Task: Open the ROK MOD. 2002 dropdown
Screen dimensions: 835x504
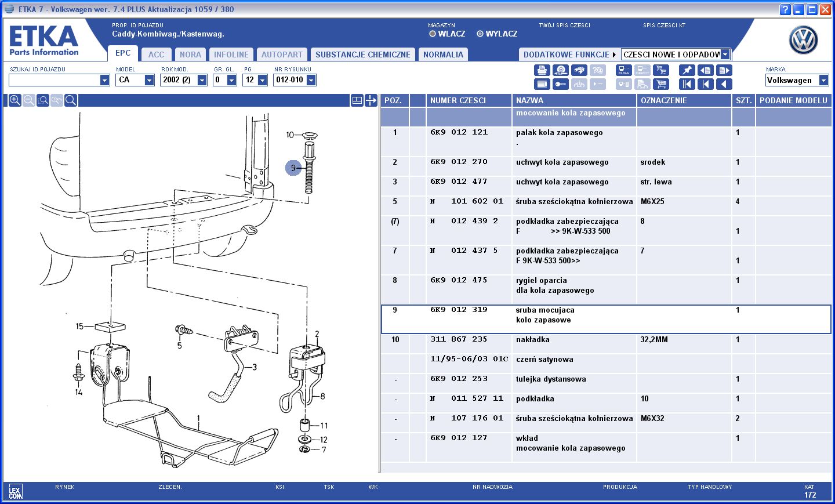Action: pyautogui.click(x=202, y=80)
